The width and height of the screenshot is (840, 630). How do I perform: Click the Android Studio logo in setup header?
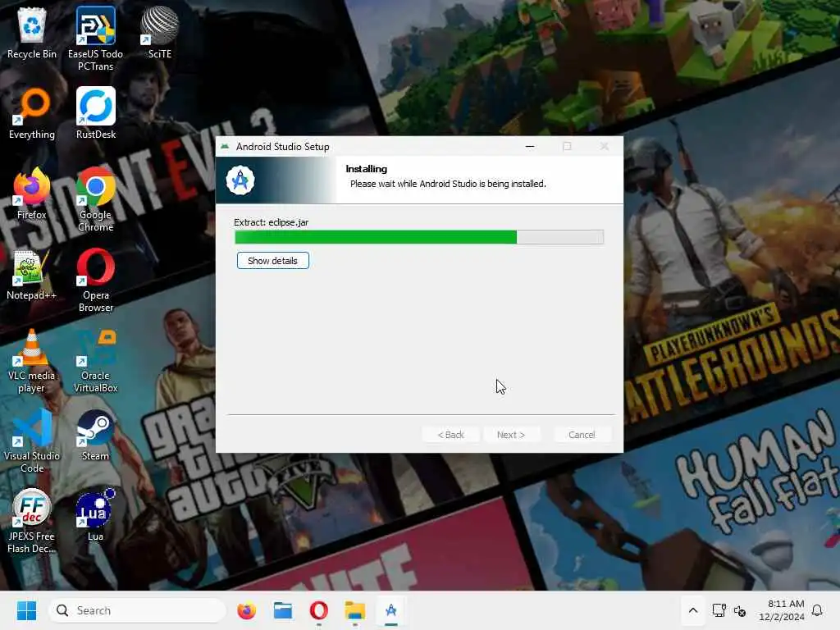click(240, 180)
